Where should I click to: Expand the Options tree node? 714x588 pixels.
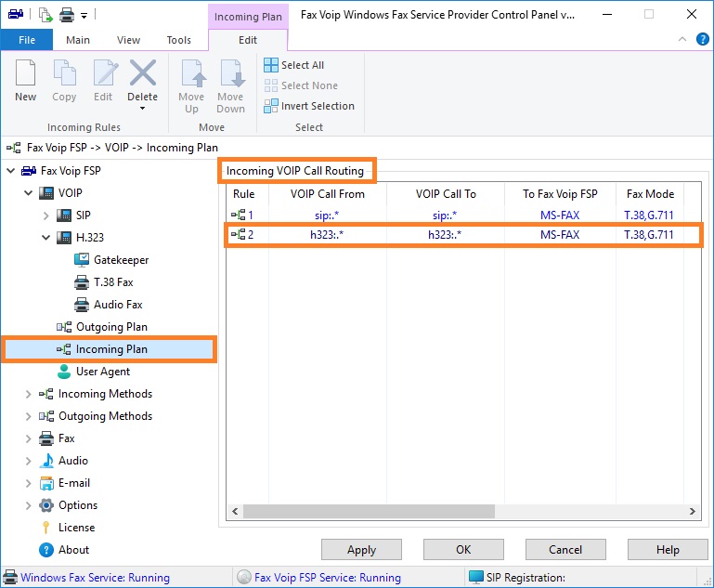[28, 505]
